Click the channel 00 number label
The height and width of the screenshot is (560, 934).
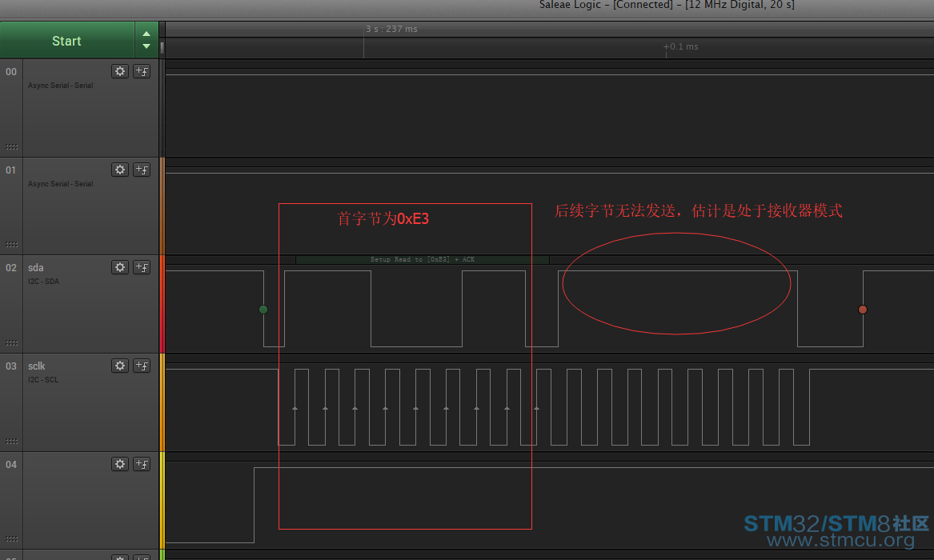click(10, 72)
